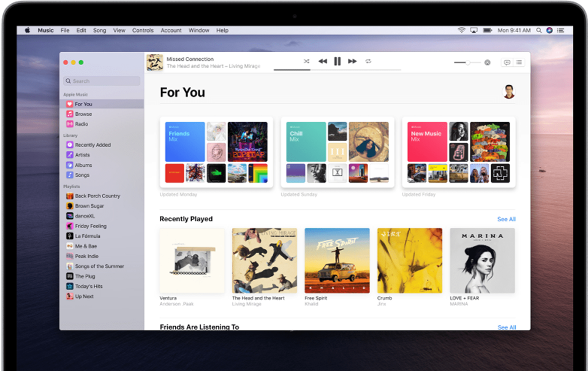Check the battery status icon
Screen dimensions: 588x371
click(x=488, y=31)
